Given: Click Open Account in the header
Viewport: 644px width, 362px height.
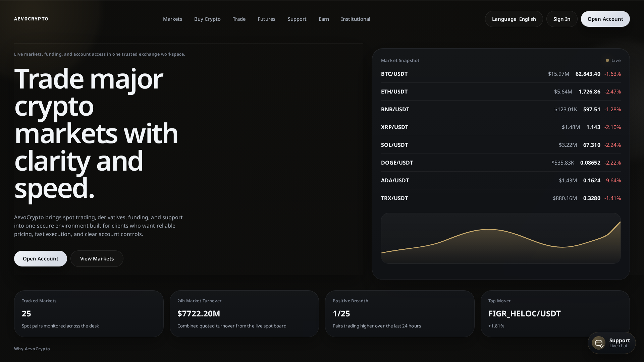Looking at the screenshot, I should click(x=605, y=19).
